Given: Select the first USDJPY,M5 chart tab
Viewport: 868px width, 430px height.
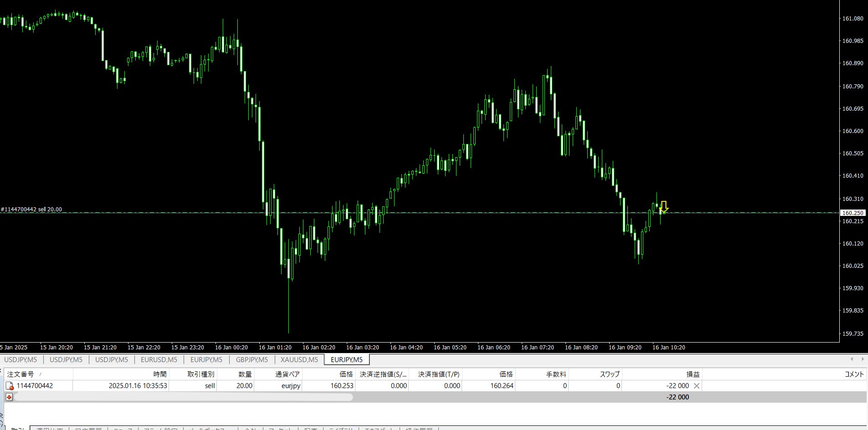Looking at the screenshot, I should [x=21, y=360].
